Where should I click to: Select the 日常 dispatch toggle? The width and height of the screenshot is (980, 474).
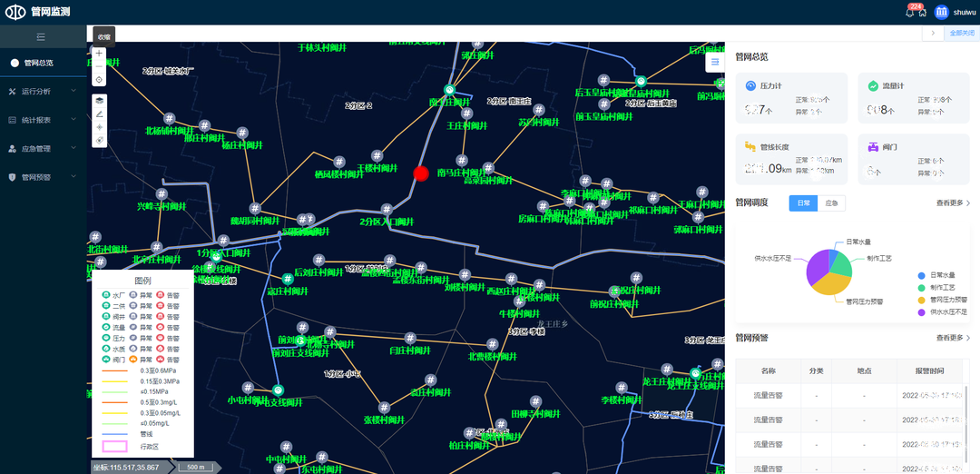[802, 203]
